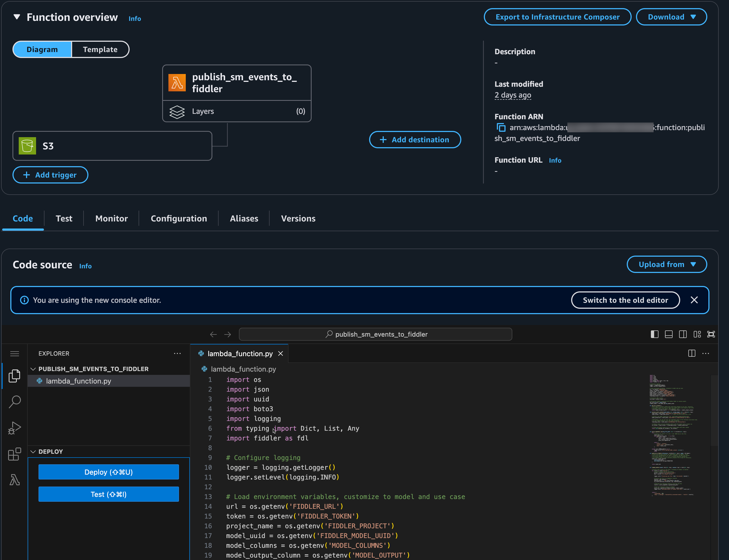Open the Configuration tab
The width and height of the screenshot is (729, 560).
point(179,218)
